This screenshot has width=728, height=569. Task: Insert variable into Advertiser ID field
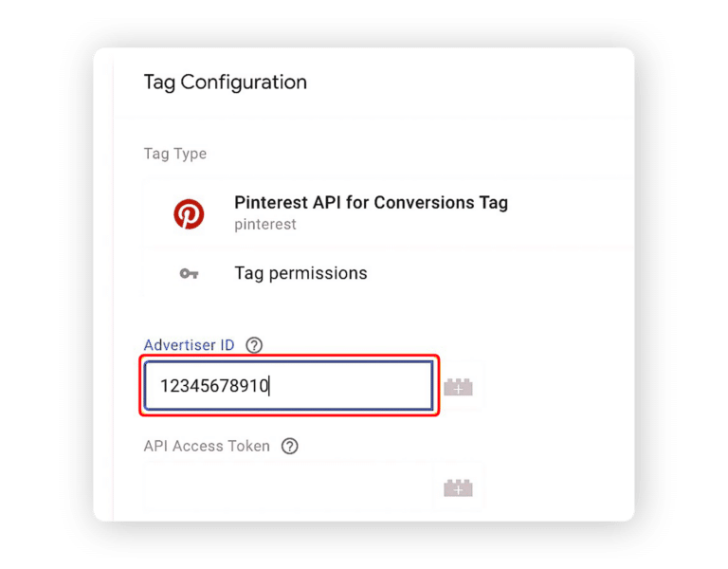458,387
